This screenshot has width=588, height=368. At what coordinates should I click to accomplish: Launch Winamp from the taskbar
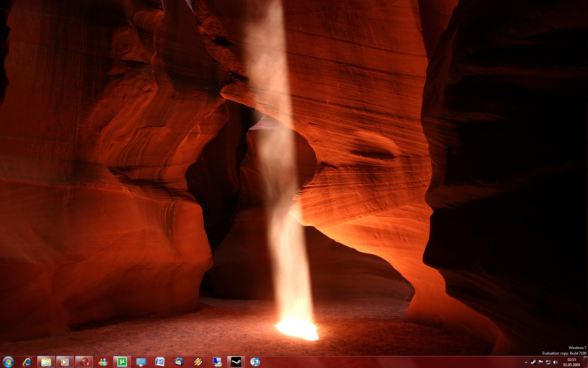(x=198, y=362)
